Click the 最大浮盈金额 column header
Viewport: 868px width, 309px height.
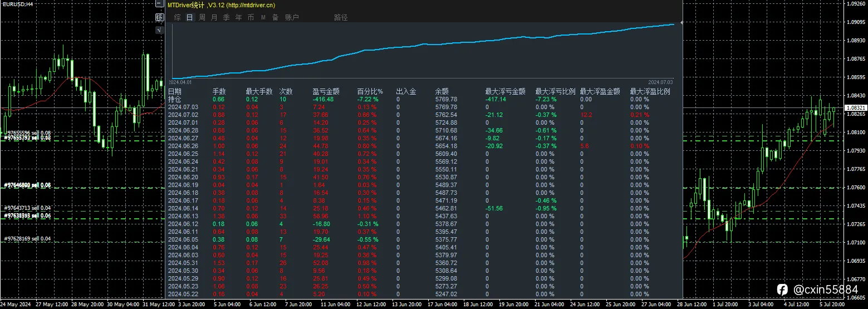click(x=600, y=91)
